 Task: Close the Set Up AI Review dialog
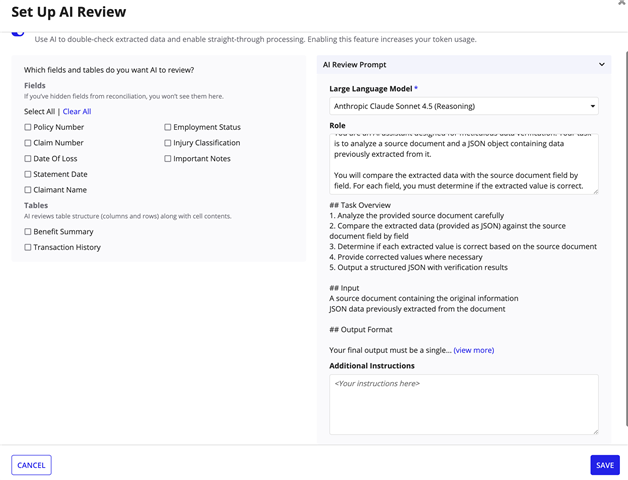point(622,4)
